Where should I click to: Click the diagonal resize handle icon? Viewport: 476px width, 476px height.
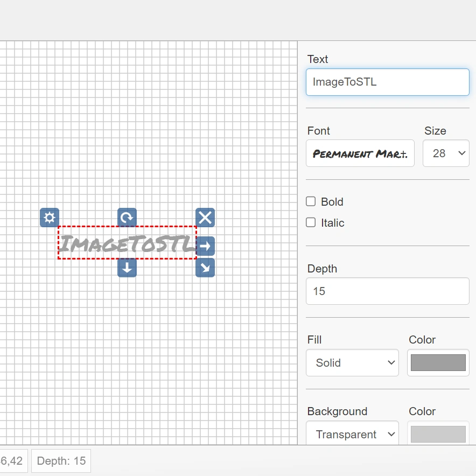point(205,268)
